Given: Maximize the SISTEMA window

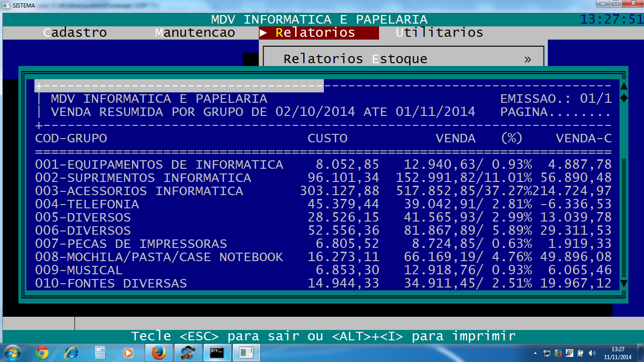Looking at the screenshot, I should [x=616, y=4].
